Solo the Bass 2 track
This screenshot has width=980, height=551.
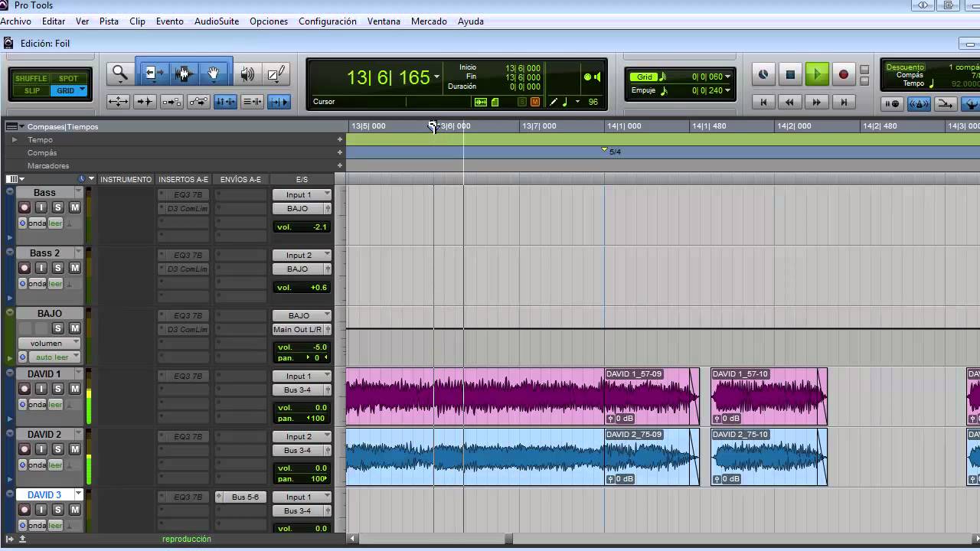coord(58,268)
